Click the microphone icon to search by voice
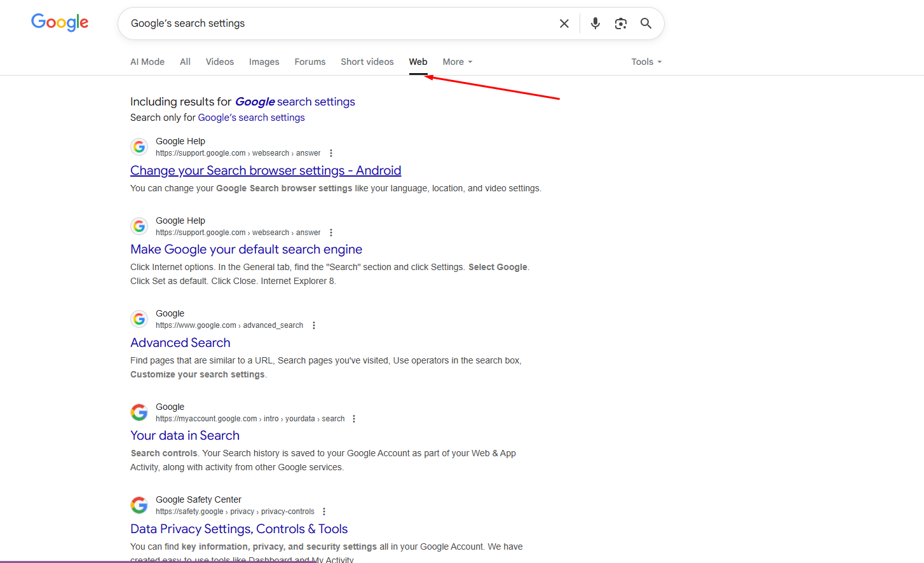The image size is (924, 563). click(595, 23)
